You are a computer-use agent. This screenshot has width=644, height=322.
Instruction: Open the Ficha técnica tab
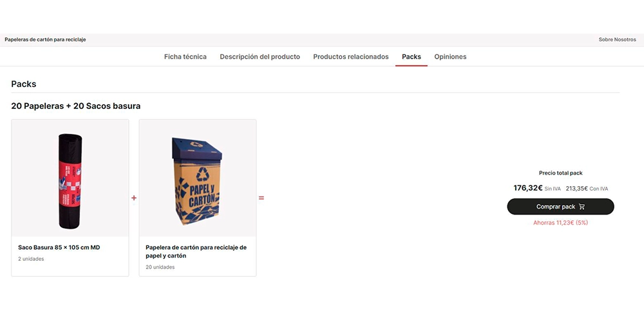185,57
